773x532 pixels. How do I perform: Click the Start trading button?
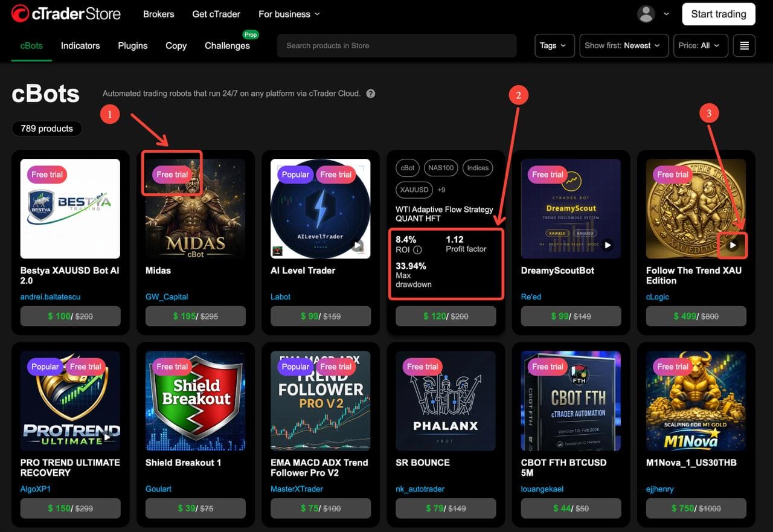[x=719, y=14]
